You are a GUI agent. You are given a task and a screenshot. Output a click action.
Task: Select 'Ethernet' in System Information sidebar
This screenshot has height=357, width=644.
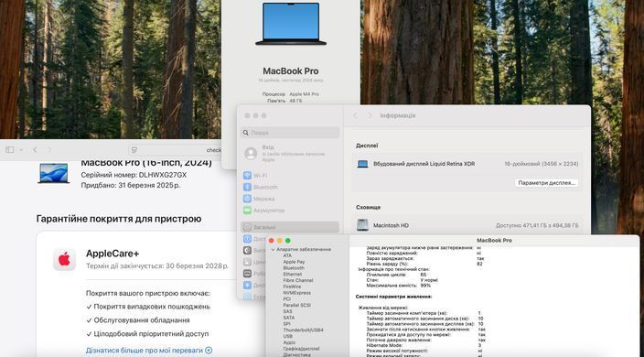click(x=293, y=274)
